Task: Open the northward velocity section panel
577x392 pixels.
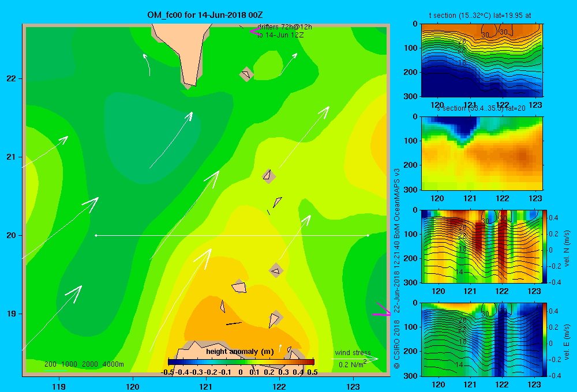Action: click(482, 246)
